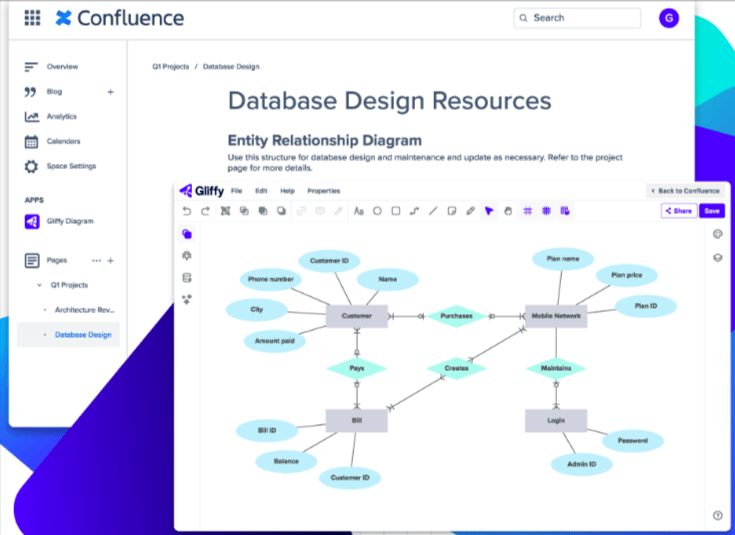The width and height of the screenshot is (735, 535).
Task: Open the Help menu in Gliffy
Action: click(287, 191)
